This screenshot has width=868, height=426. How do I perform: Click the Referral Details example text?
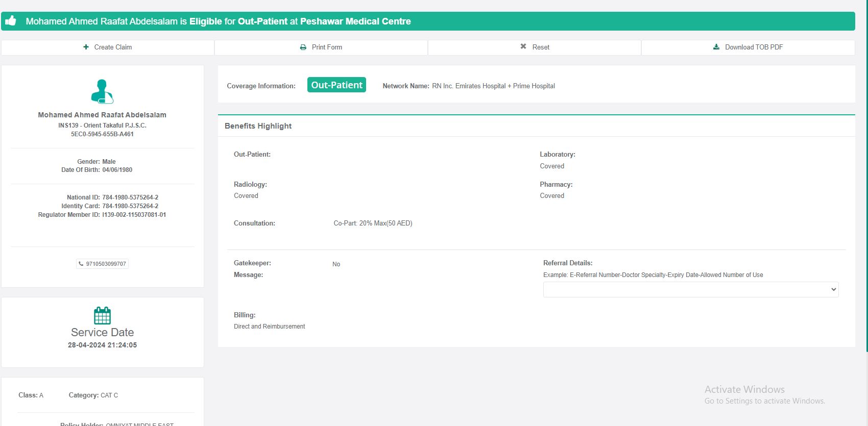tap(653, 275)
